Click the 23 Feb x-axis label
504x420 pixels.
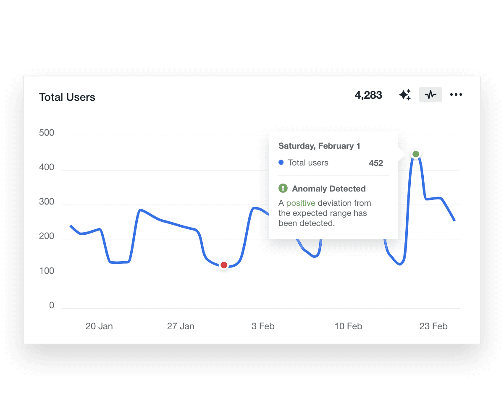[x=433, y=326]
